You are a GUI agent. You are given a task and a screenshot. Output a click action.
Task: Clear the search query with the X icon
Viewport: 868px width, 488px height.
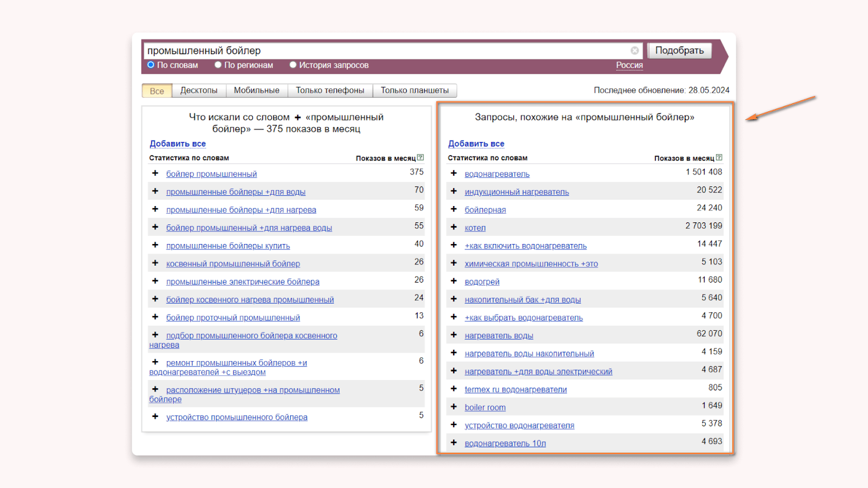[x=635, y=50]
